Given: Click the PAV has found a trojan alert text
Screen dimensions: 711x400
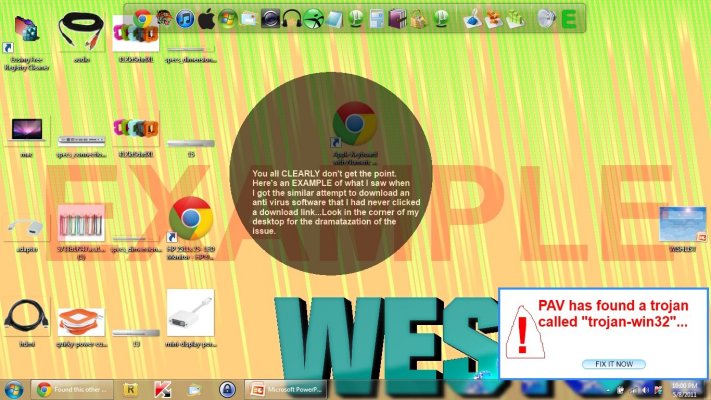Looking at the screenshot, I should pos(613,313).
